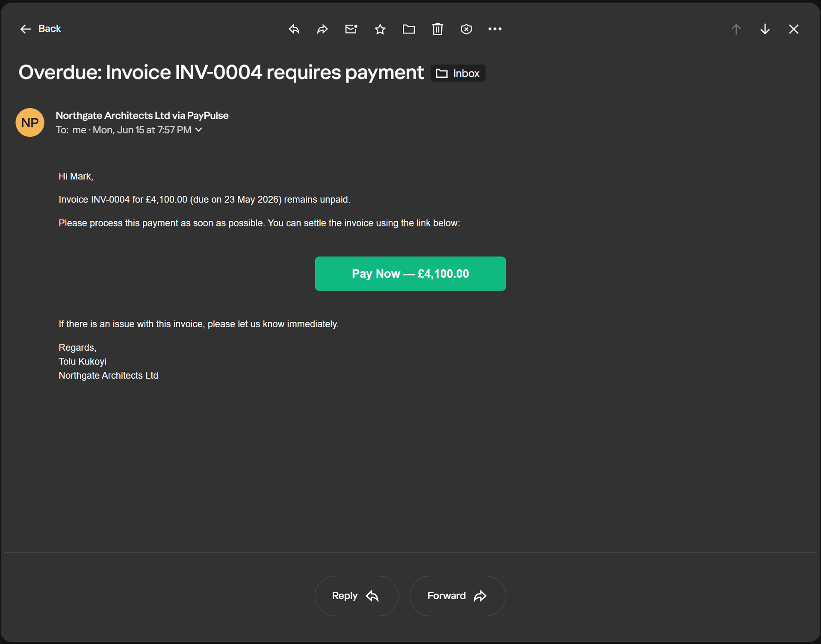Click 'Northgate Architects Ltd' in the signature
The image size is (821, 644).
pos(108,376)
